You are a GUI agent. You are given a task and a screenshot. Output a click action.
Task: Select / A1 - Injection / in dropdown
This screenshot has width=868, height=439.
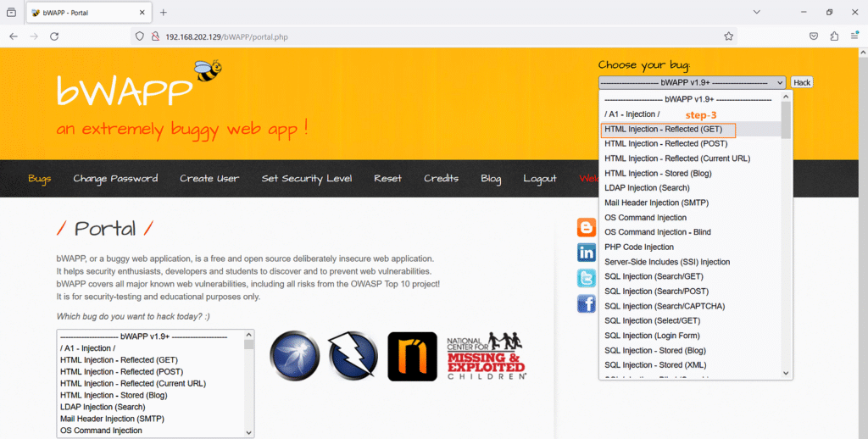click(690, 114)
